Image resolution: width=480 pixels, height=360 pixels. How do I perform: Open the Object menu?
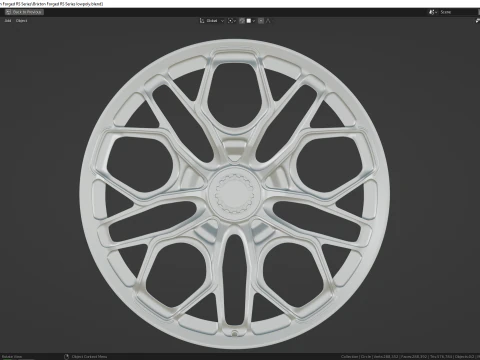[21, 21]
